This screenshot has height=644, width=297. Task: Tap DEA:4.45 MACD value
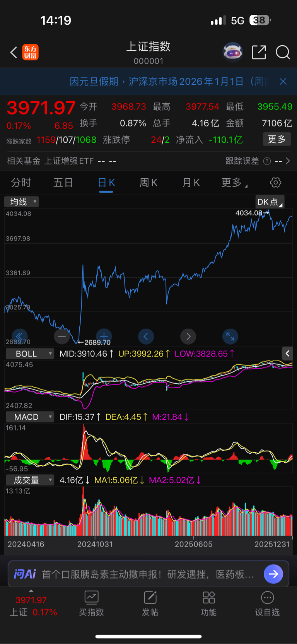point(126,417)
